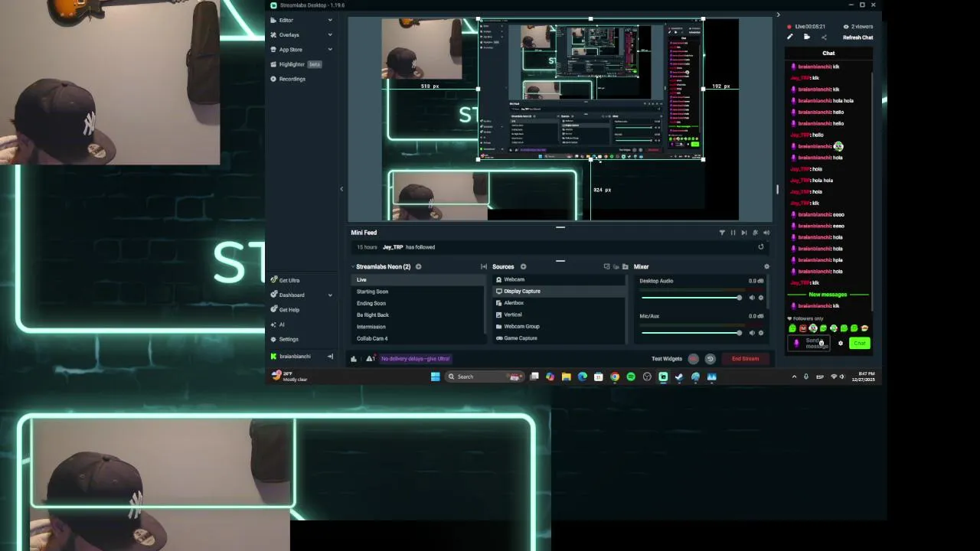Screen dimensions: 980x551
Task: Toggle the red record button
Action: coord(694,359)
